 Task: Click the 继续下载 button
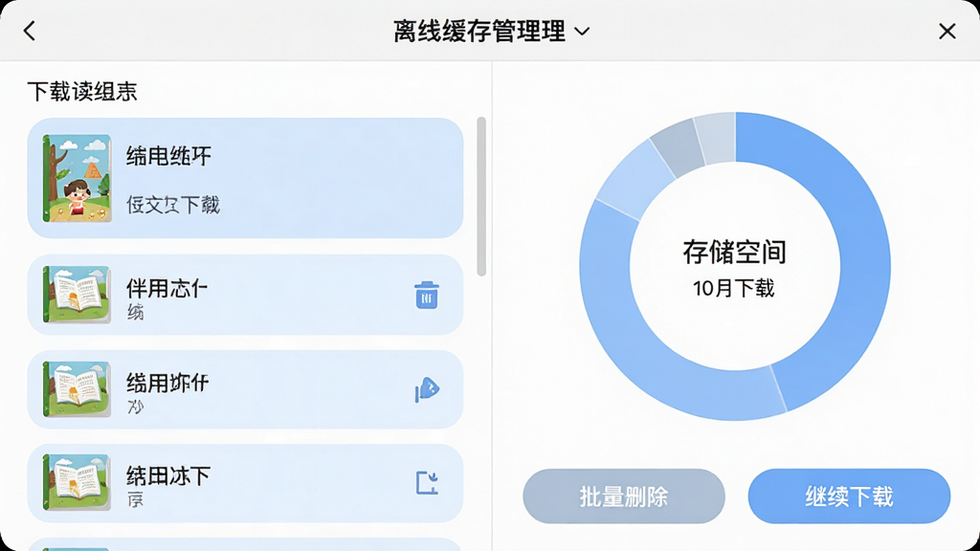[849, 496]
